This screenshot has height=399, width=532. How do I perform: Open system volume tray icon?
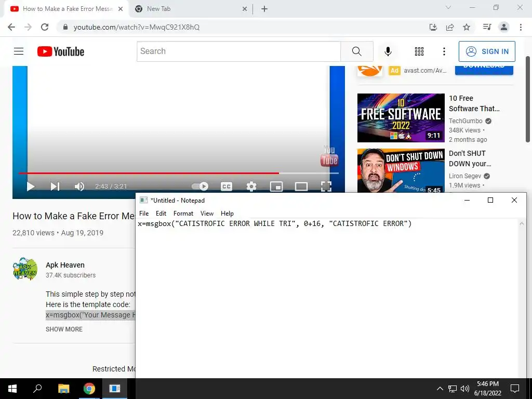[465, 389]
